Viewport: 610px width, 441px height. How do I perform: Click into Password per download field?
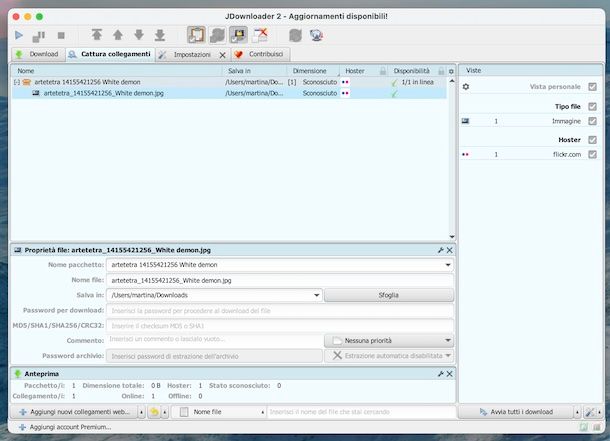(x=279, y=311)
